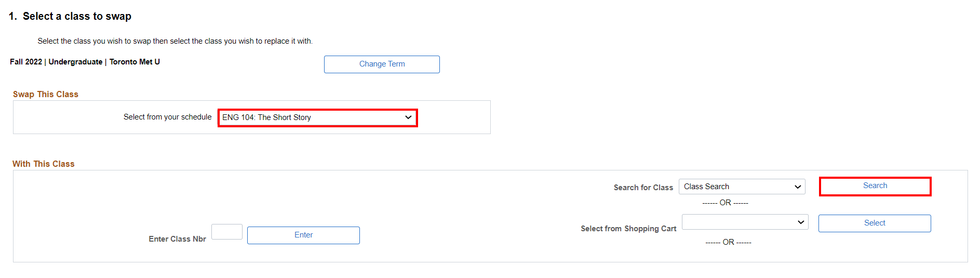
Task: Click the 'Toronto Met U' institution text
Action: point(135,62)
